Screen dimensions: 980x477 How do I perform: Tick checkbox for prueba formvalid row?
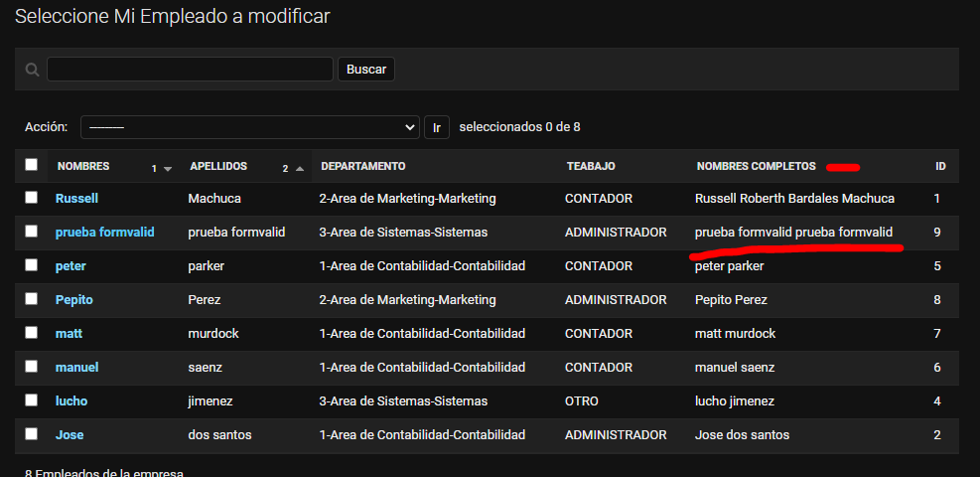(32, 232)
